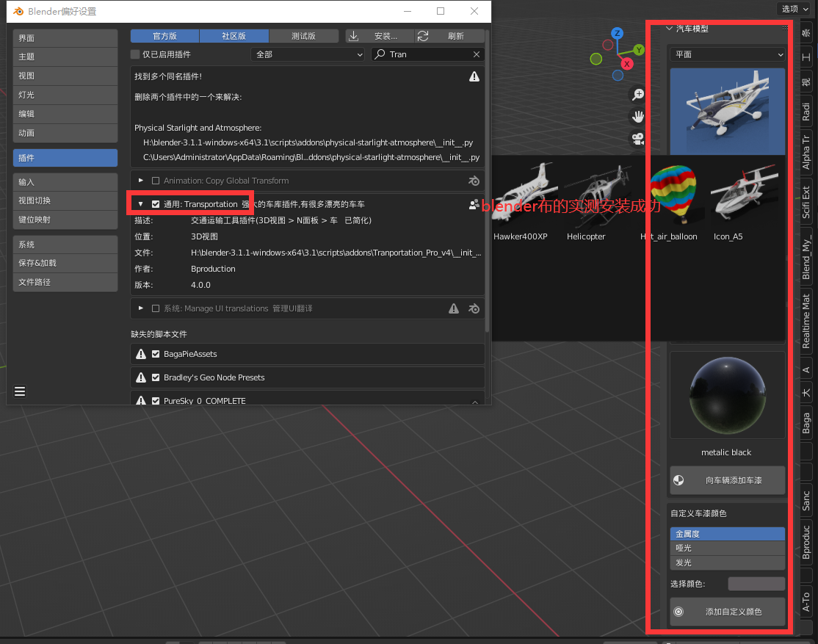Click the warning triangle next to 找到多个同名插件
Image resolution: width=818 pixels, height=644 pixels.
tap(474, 76)
